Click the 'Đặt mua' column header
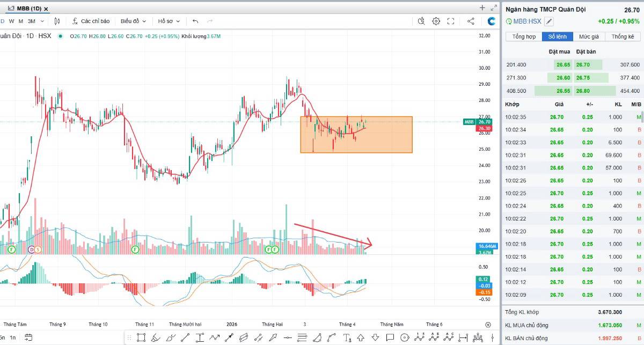Image resolution: width=644 pixels, height=345 pixels. click(x=559, y=52)
